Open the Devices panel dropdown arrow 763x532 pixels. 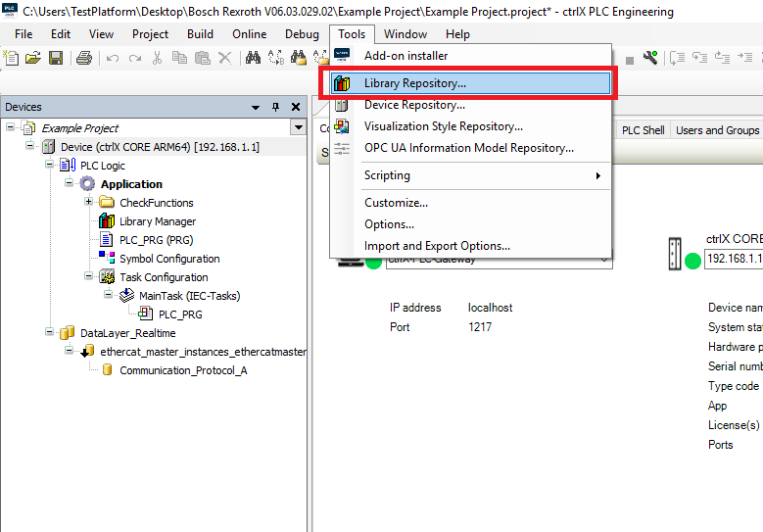(x=256, y=107)
